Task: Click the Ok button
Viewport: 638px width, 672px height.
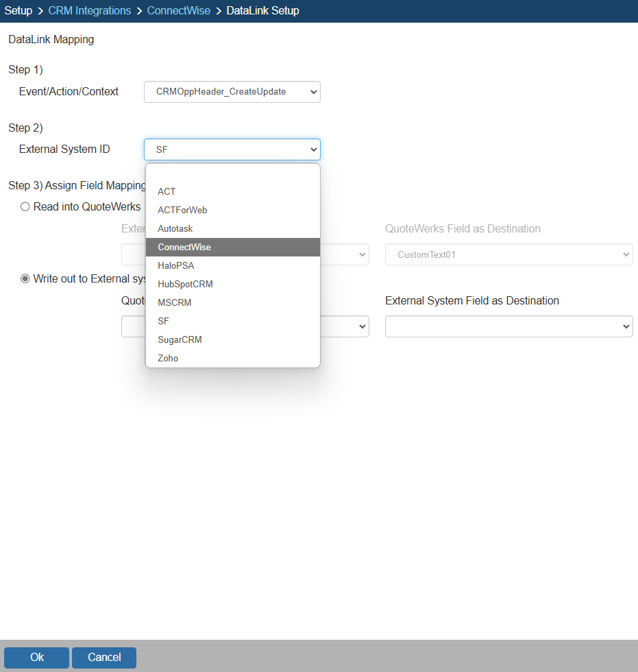Action: pyautogui.click(x=37, y=658)
